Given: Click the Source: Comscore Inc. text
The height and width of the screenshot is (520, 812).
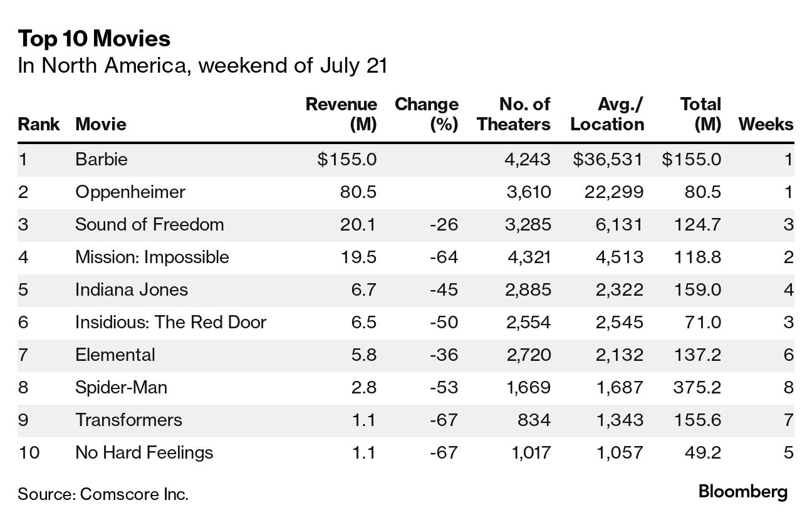Looking at the screenshot, I should (x=103, y=494).
